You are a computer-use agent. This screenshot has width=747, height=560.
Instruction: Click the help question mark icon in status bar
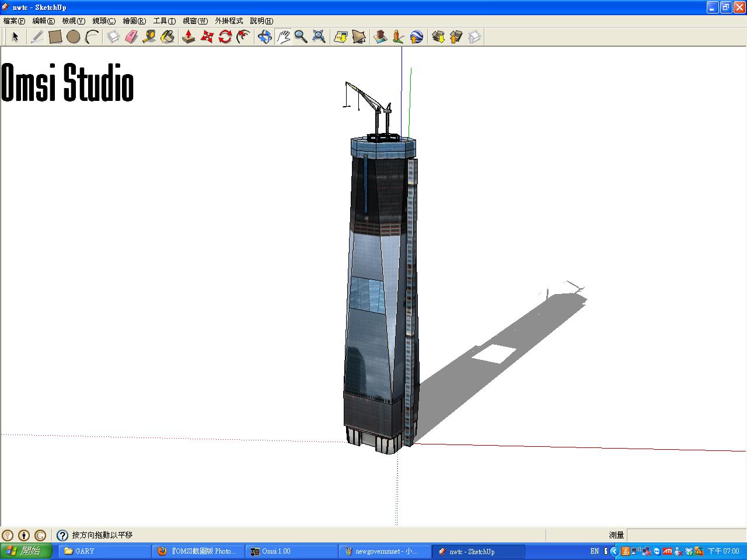click(x=62, y=535)
